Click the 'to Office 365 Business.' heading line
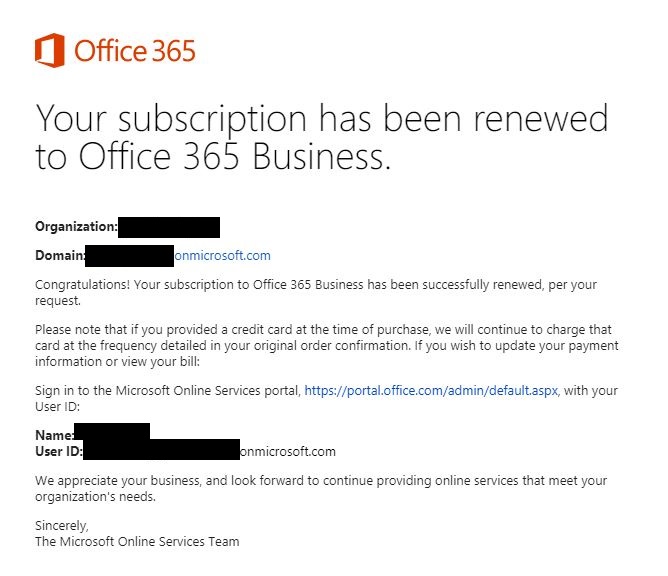The width and height of the screenshot is (668, 576). click(213, 156)
